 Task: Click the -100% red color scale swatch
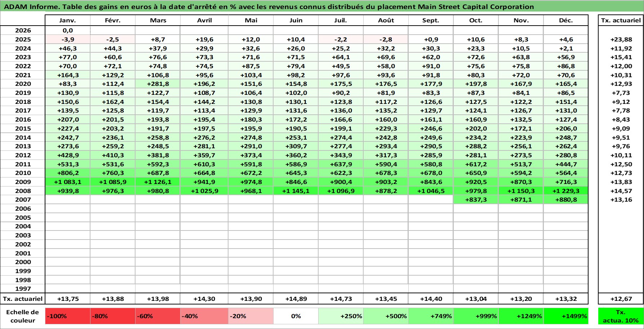(x=68, y=316)
